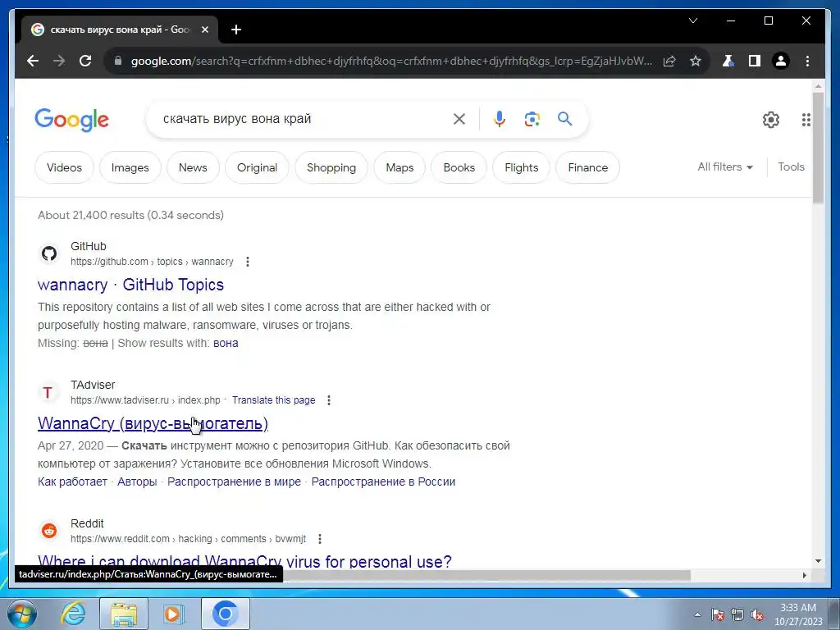840x630 pixels.
Task: Open the Chrome profile avatar
Action: pos(781,61)
